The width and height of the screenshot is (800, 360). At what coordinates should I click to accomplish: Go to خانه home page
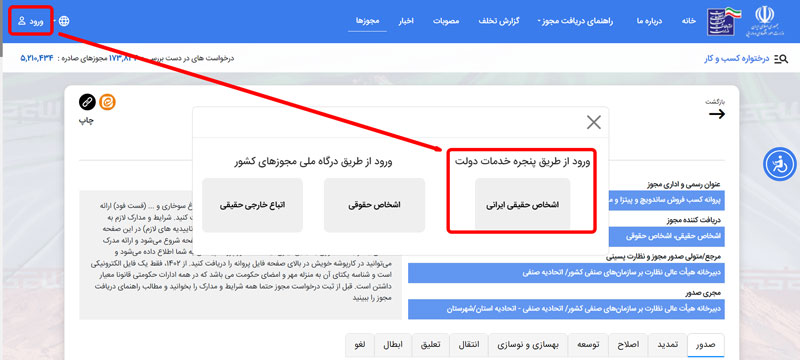pos(689,21)
